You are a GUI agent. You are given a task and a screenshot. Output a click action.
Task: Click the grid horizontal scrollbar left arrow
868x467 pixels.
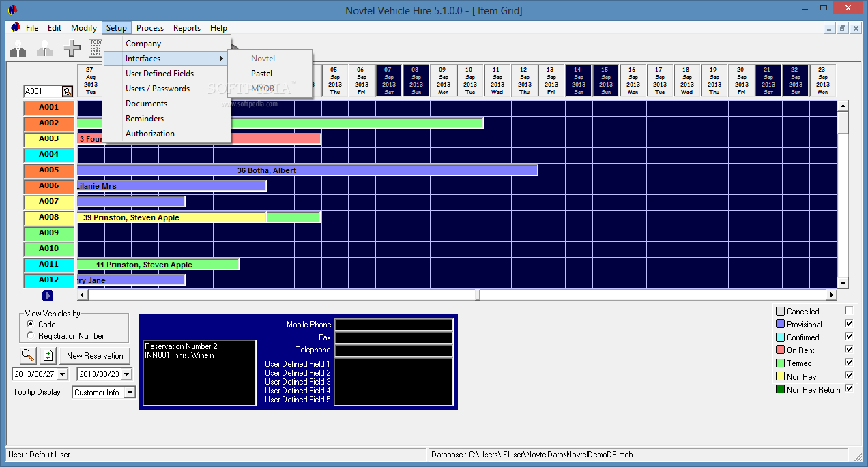click(83, 295)
